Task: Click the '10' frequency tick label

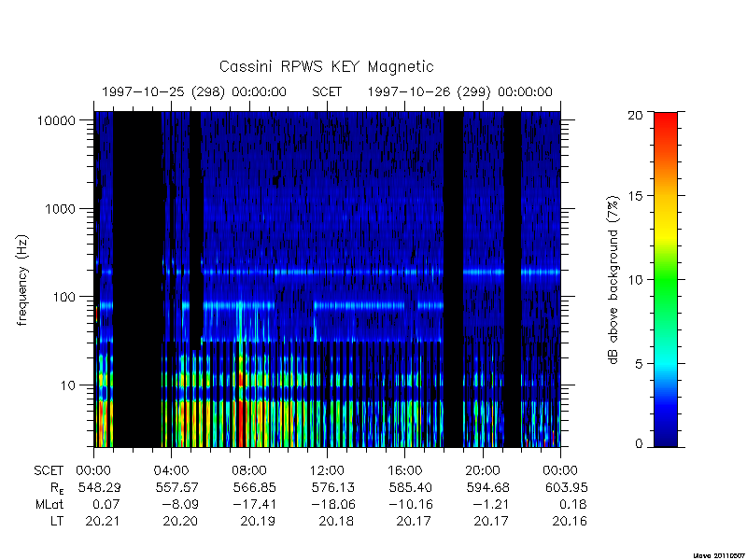Action: click(68, 385)
